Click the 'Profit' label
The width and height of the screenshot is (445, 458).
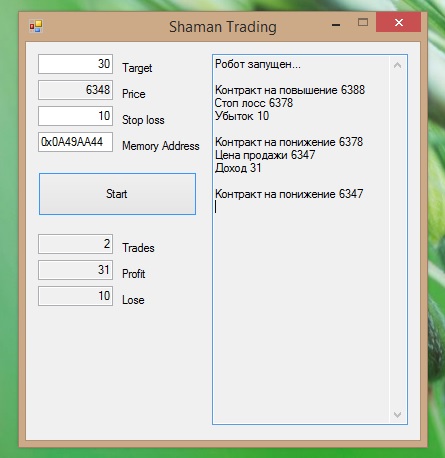pos(134,274)
